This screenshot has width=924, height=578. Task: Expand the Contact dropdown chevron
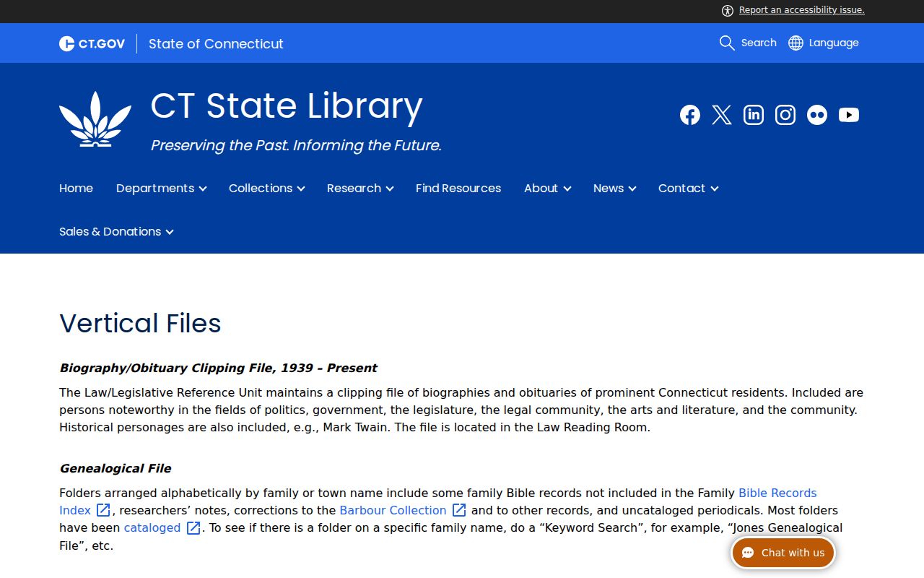pyautogui.click(x=715, y=189)
